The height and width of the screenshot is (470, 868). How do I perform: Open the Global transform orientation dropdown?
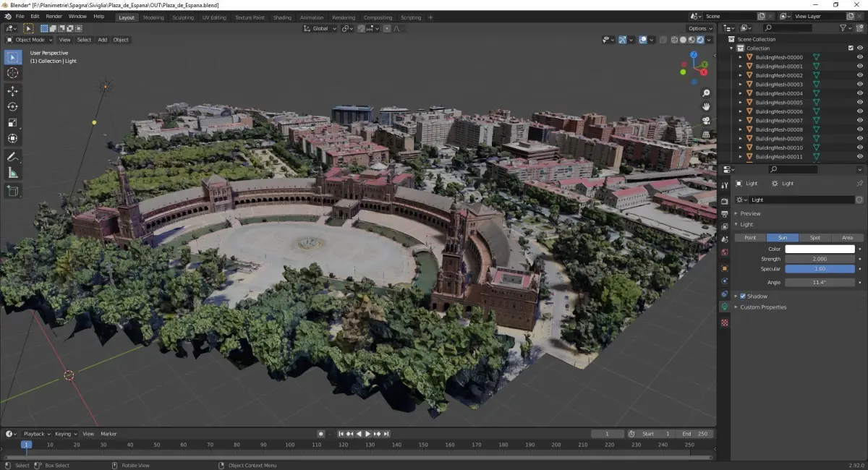pyautogui.click(x=320, y=28)
